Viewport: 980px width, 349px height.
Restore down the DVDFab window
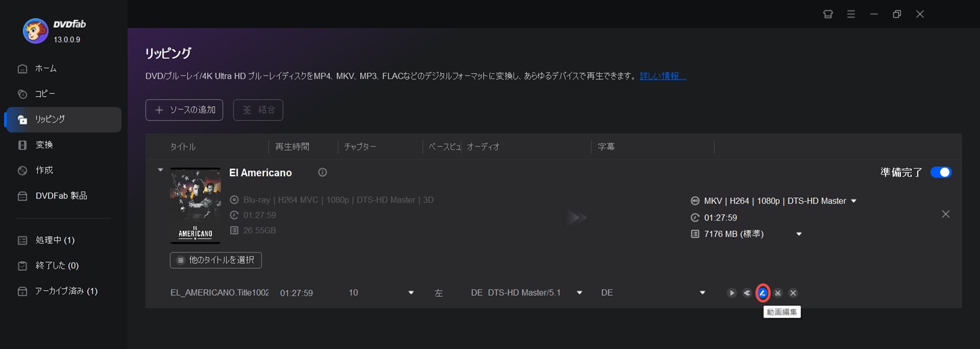897,14
